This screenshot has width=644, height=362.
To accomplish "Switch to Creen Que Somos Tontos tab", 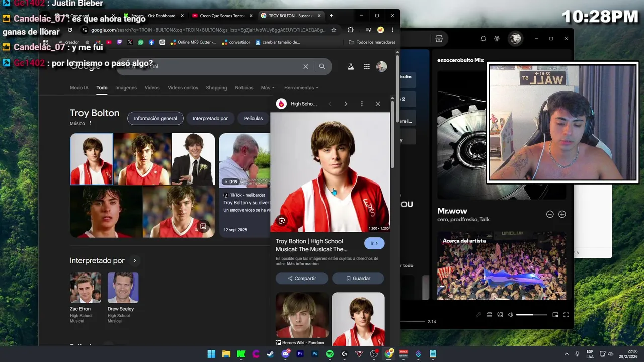I will (x=222, y=16).
